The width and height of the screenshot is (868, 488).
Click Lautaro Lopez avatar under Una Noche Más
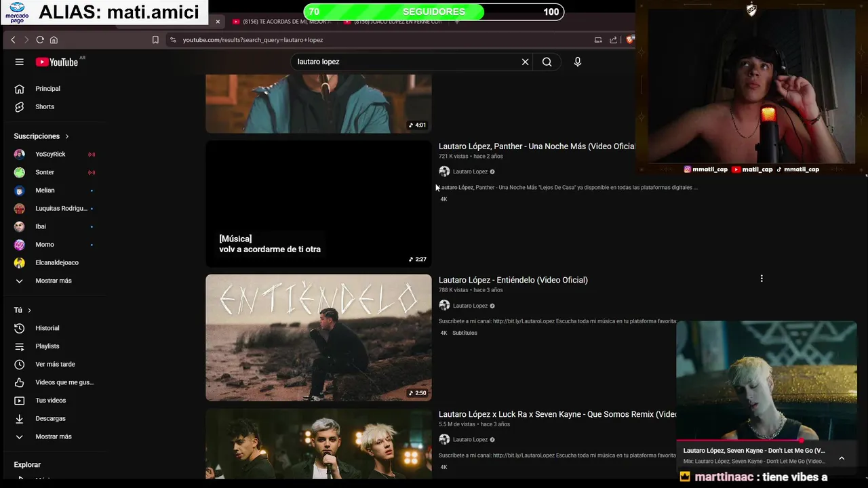coord(444,171)
